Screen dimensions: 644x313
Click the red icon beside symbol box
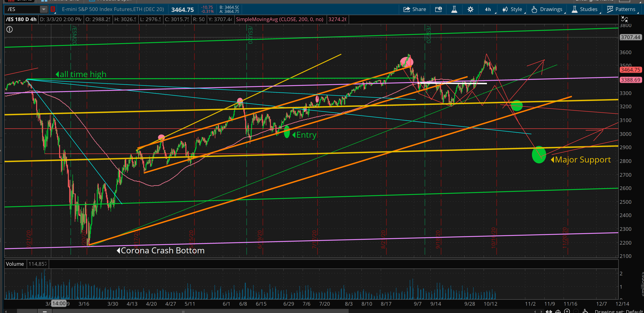click(x=53, y=9)
